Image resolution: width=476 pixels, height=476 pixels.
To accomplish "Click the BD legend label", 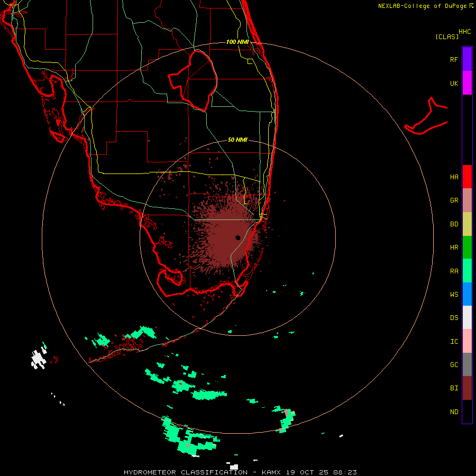I will point(454,224).
